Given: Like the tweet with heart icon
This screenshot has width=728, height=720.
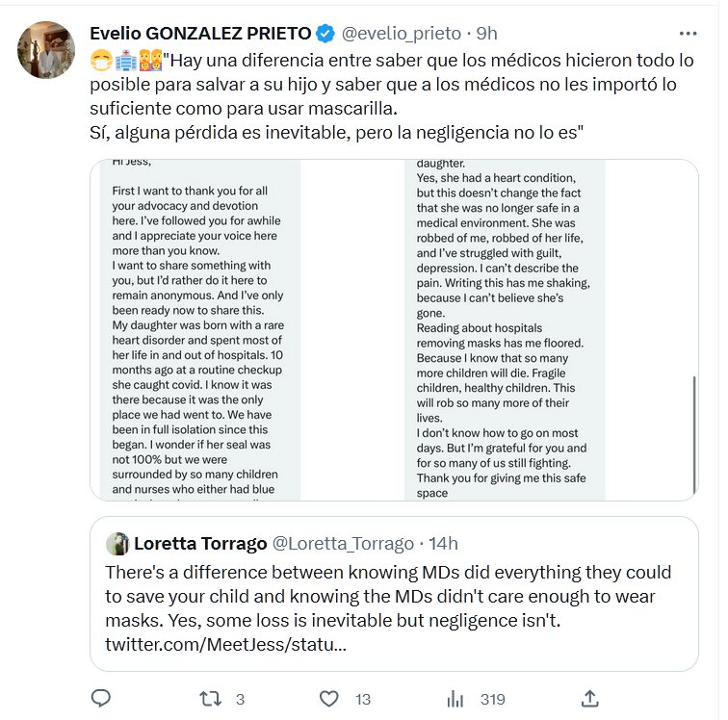Looking at the screenshot, I should (x=329, y=698).
